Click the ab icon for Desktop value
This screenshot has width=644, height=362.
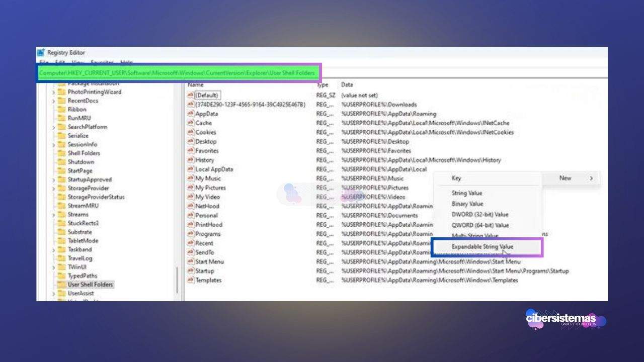[190, 141]
